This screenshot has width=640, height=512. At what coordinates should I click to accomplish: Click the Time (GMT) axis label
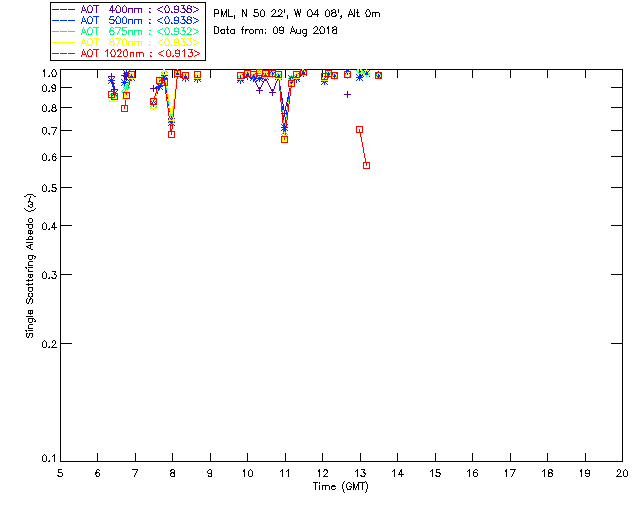(341, 487)
